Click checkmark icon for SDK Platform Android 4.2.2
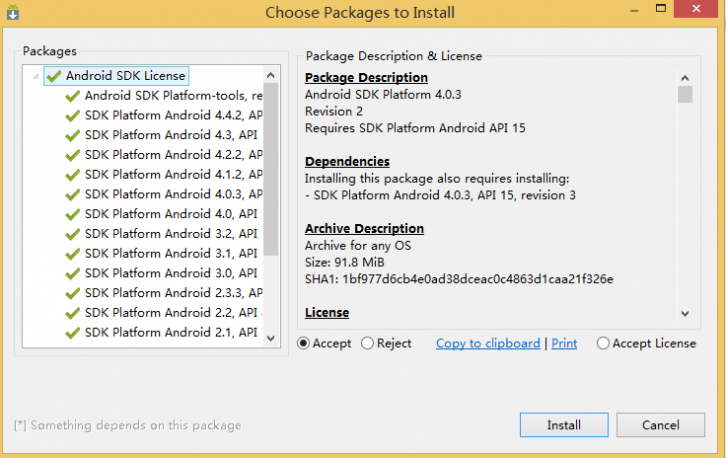 pyautogui.click(x=73, y=155)
